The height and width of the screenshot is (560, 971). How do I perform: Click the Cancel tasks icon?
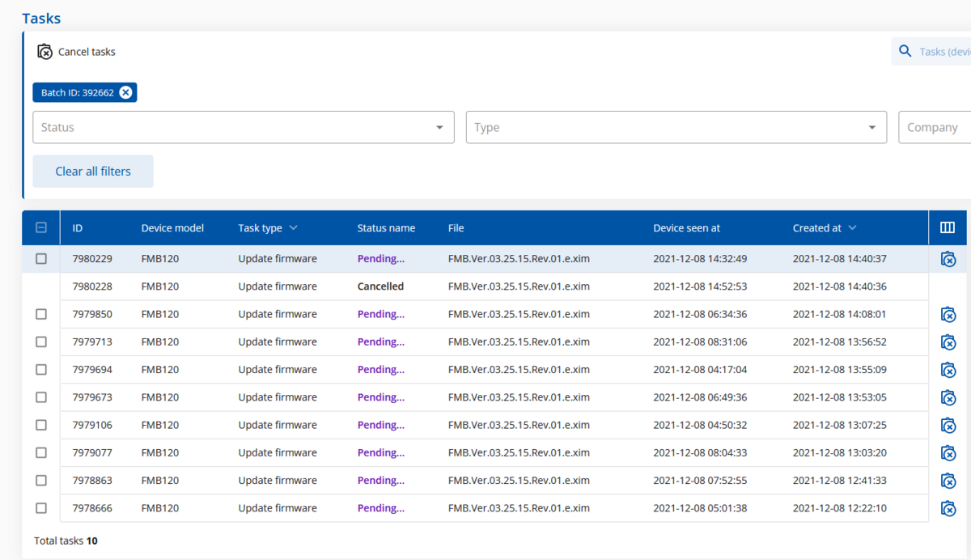tap(45, 51)
